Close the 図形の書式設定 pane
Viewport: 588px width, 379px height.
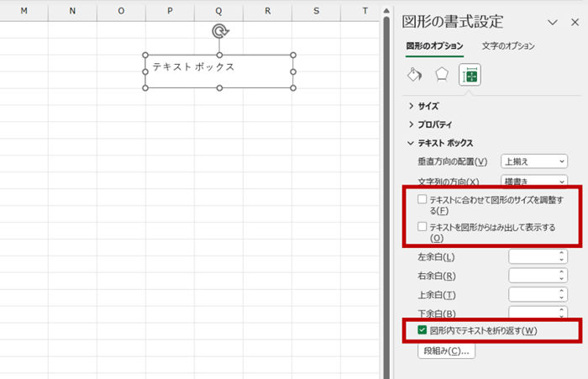pos(575,23)
